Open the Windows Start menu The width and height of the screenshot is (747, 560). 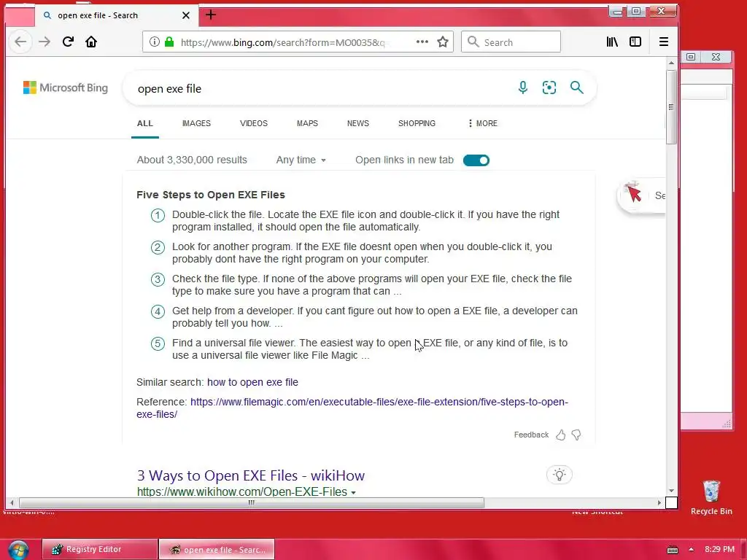(x=18, y=550)
